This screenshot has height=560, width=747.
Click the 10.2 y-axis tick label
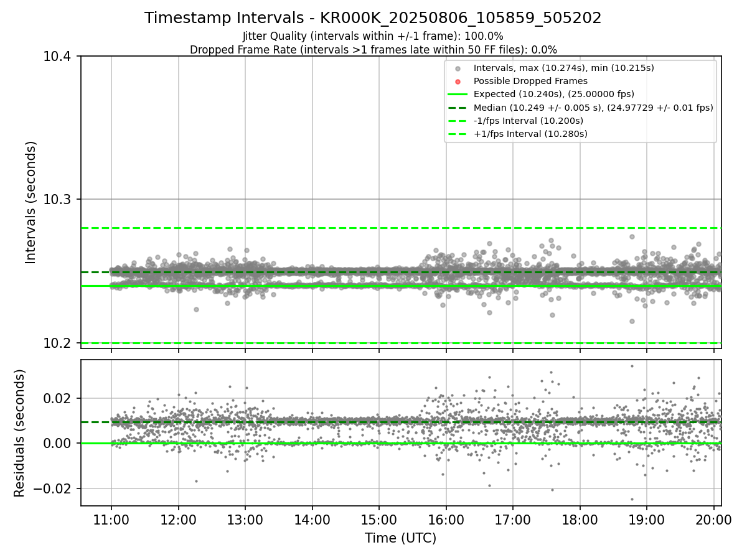[59, 343]
